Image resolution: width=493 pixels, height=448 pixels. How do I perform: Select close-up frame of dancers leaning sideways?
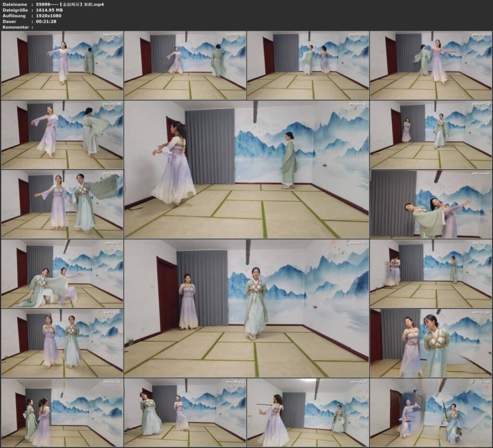pyautogui.click(x=431, y=204)
